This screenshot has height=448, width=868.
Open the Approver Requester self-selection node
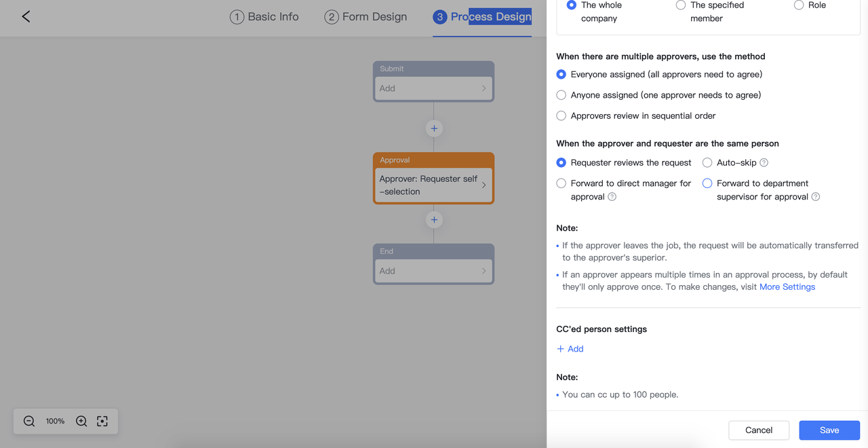[x=433, y=185]
